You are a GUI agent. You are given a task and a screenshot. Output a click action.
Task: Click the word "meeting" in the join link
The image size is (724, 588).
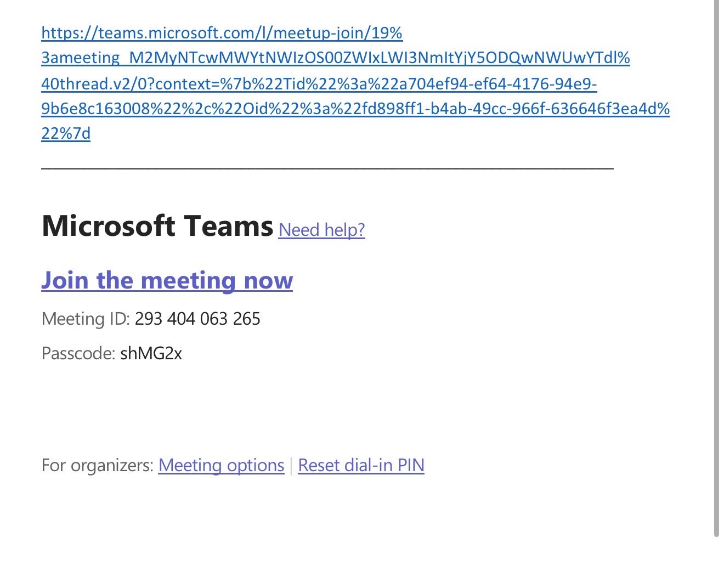click(189, 280)
